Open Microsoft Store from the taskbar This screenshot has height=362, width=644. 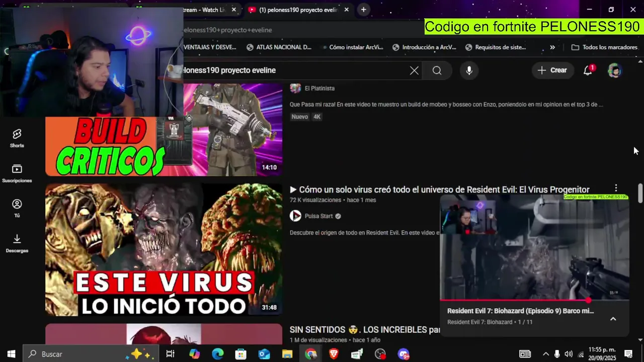241,354
